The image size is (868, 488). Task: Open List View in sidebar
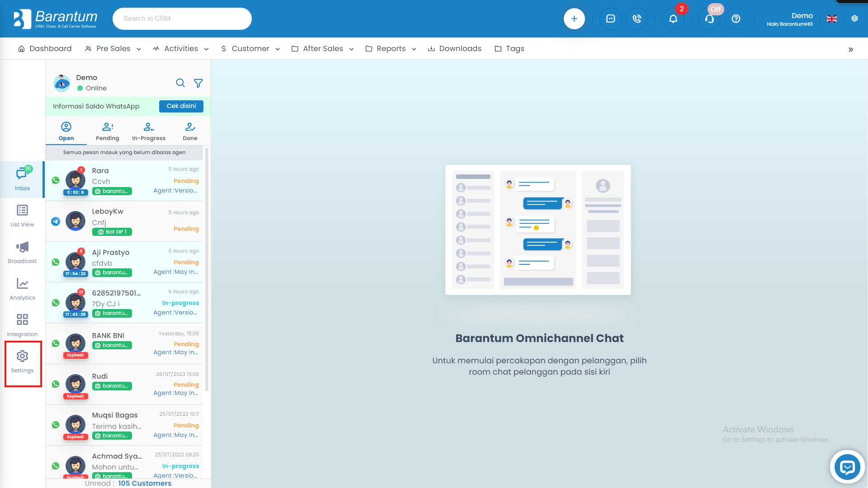[x=22, y=216]
